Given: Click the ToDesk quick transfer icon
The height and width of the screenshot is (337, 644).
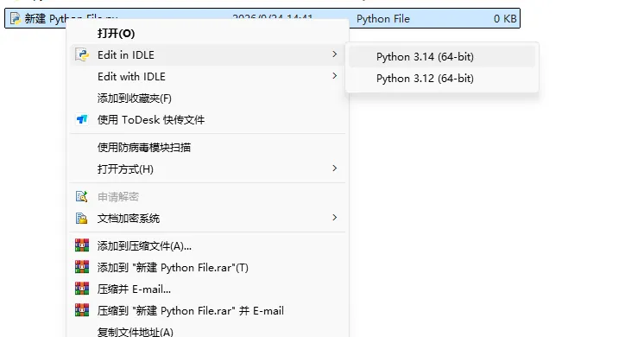Looking at the screenshot, I should click(82, 119).
